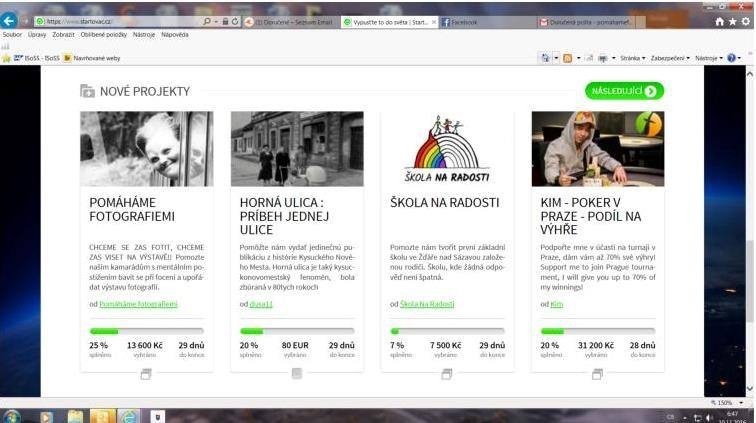Expand the RSS feeds dropdown arrow
This screenshot has height=423, width=756.
click(578, 58)
